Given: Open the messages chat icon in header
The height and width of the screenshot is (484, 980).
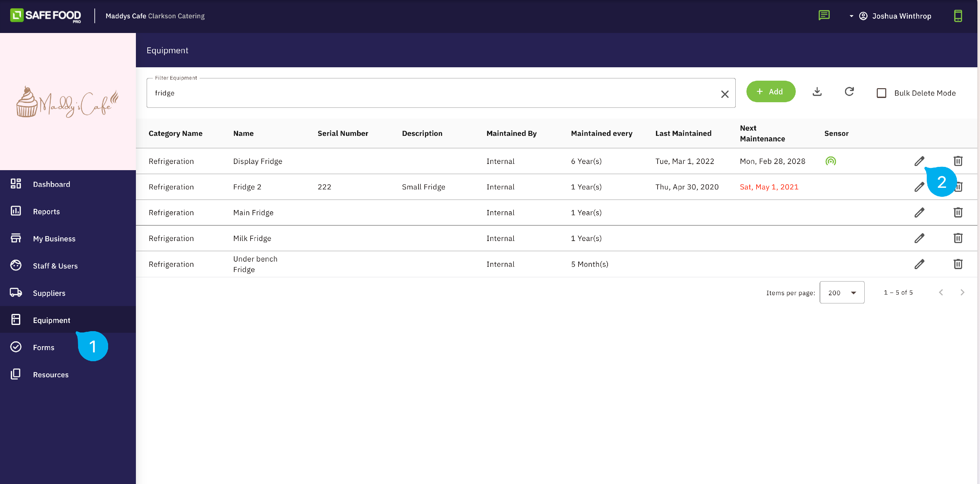Looking at the screenshot, I should tap(824, 16).
